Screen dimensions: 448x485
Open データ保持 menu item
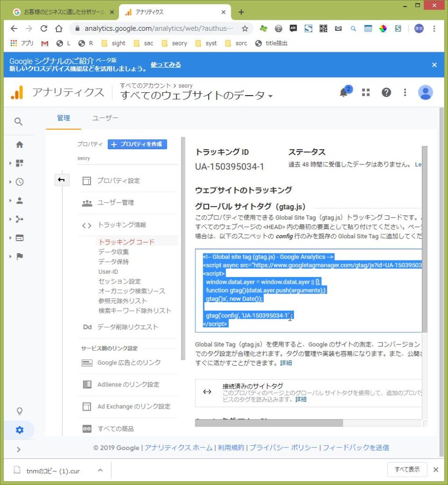click(113, 261)
